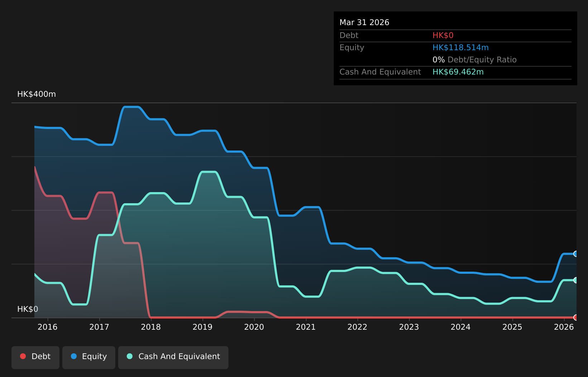
Task: Click the teal Cash legend dot
Action: [130, 356]
